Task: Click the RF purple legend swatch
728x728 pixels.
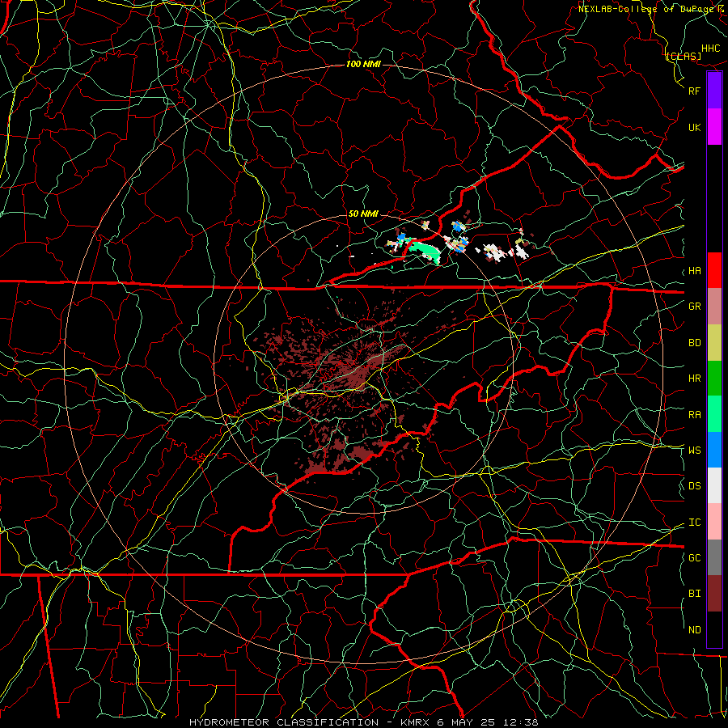Action: click(x=714, y=91)
